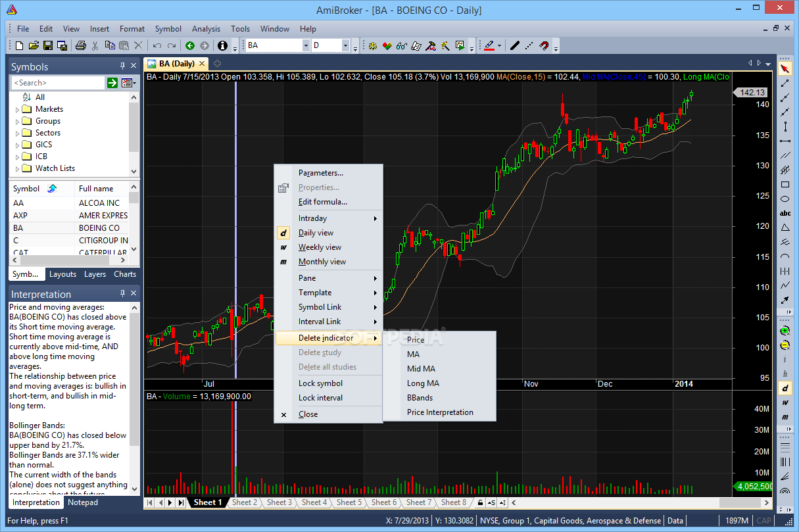Expand the Groups tree node
The width and height of the screenshot is (799, 532).
[x=17, y=121]
